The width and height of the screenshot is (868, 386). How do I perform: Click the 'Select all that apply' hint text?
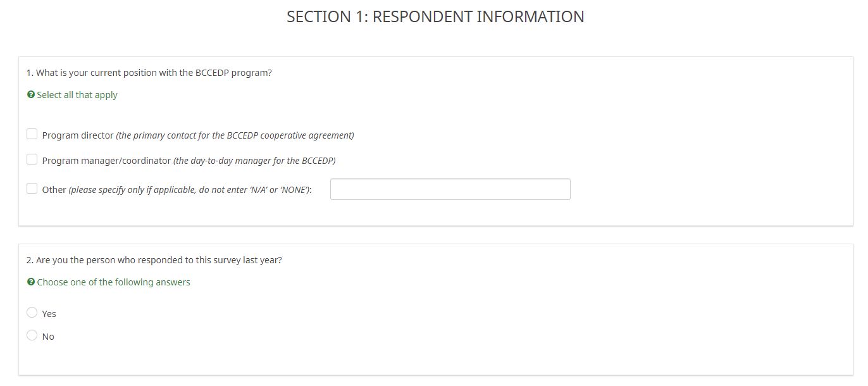click(77, 95)
